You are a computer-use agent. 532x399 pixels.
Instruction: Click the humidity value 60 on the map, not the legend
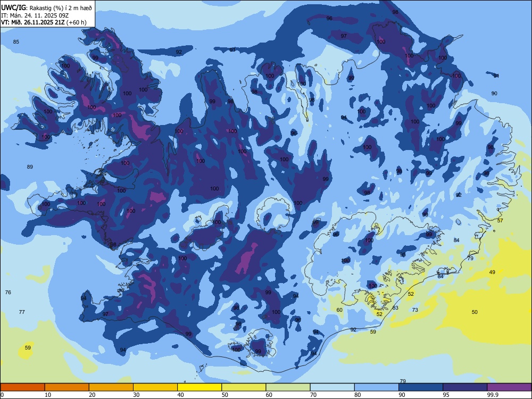[339, 310]
